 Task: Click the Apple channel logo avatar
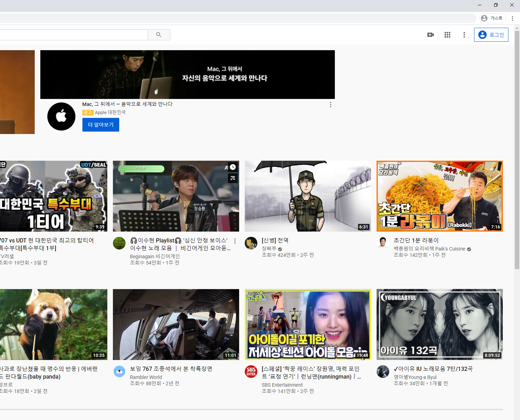click(x=61, y=116)
